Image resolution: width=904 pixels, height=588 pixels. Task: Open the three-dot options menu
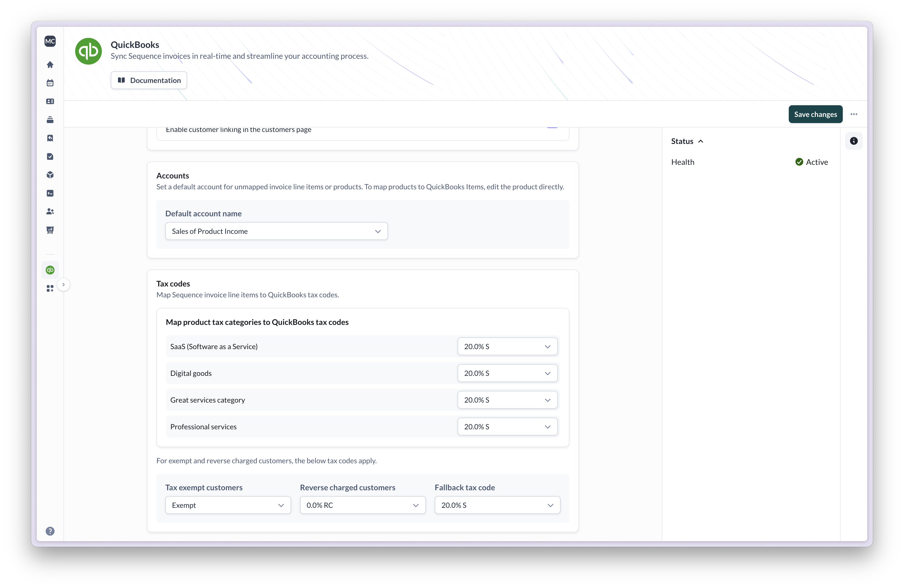[854, 114]
